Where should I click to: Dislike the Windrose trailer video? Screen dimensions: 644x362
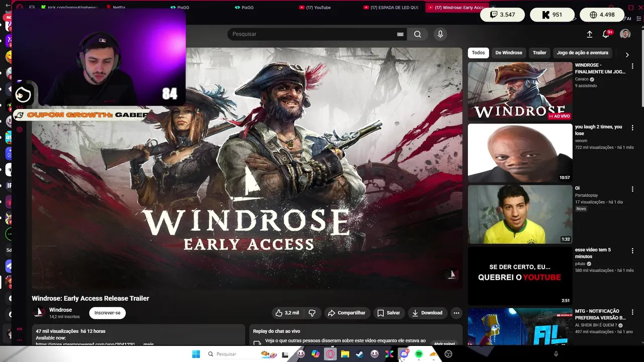(312, 313)
